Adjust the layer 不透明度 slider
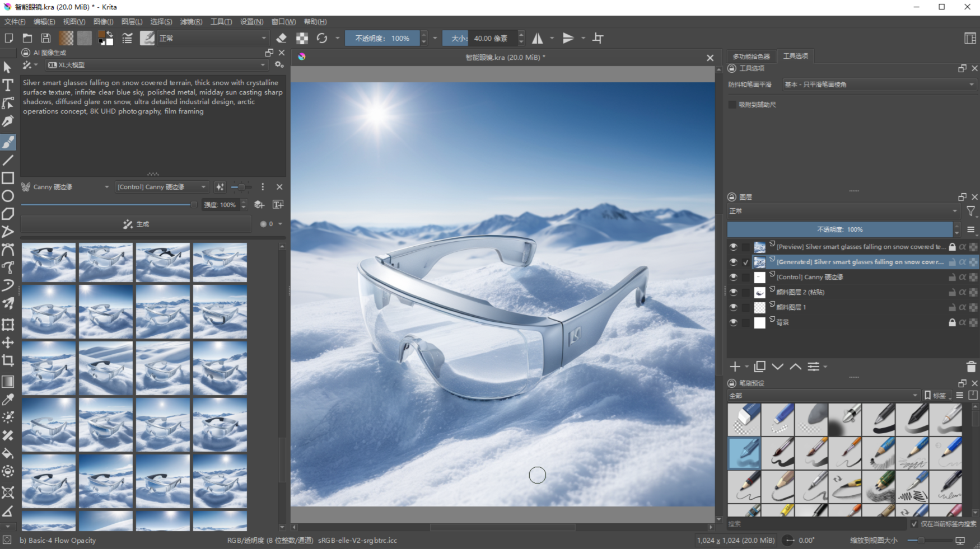 (839, 229)
